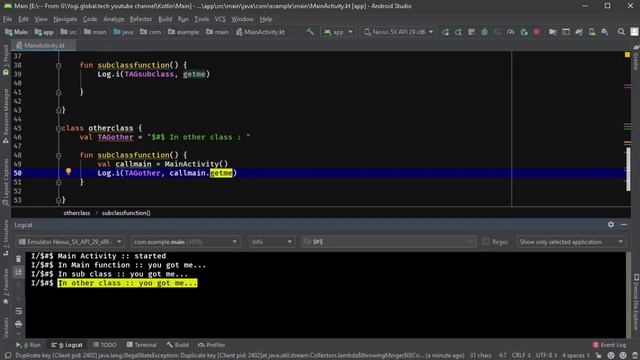Click the Apply Changes and Restart Activity icon
Image resolution: width=640 pixels, height=360 pixels.
(x=458, y=32)
